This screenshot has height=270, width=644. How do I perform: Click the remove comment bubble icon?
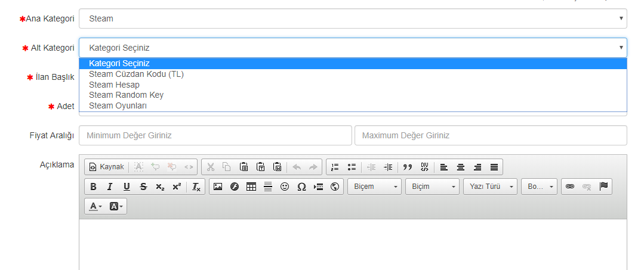tap(172, 167)
